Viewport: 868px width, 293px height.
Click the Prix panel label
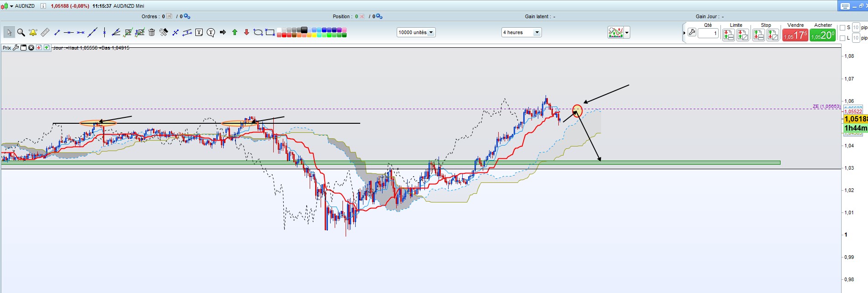point(7,48)
